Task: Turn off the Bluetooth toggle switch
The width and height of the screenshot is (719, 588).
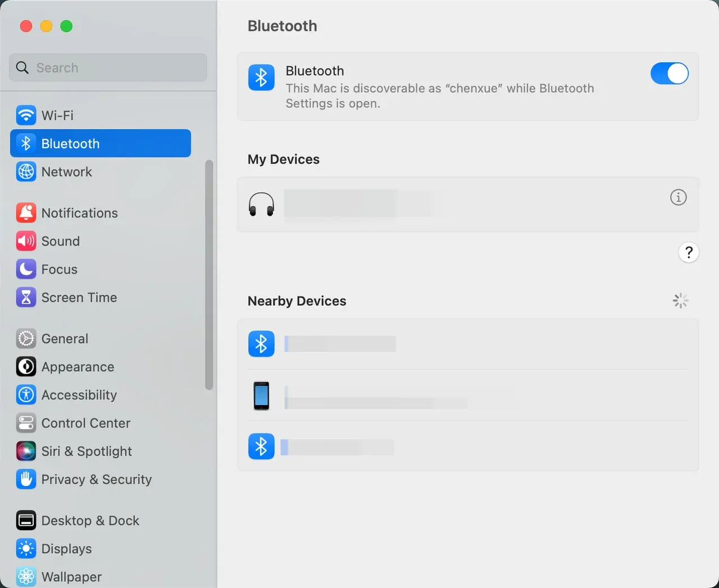Action: (x=669, y=74)
